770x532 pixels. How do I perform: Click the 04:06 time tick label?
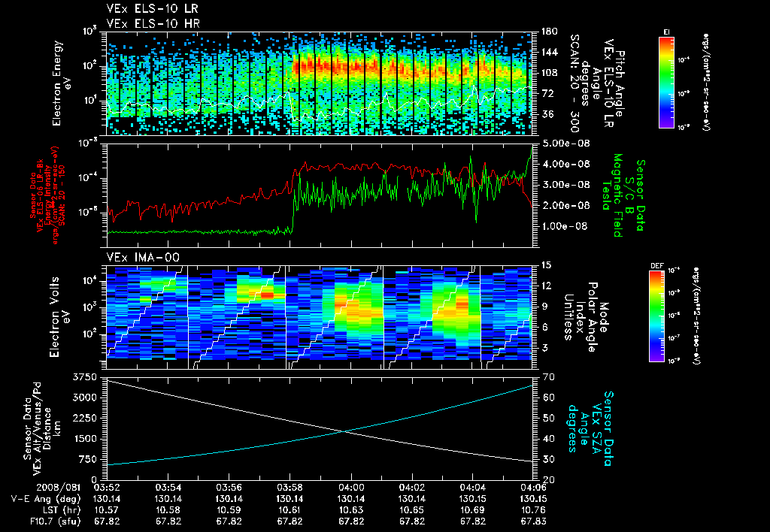click(533, 488)
